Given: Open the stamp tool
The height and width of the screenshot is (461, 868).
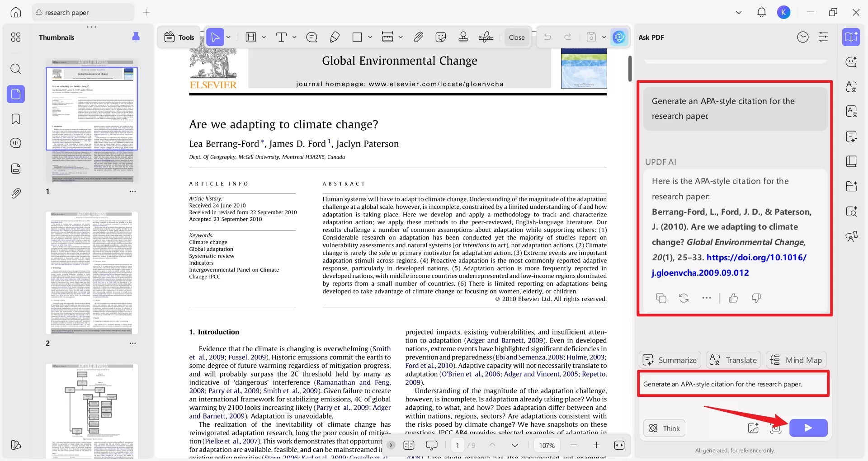Looking at the screenshot, I should click(463, 37).
